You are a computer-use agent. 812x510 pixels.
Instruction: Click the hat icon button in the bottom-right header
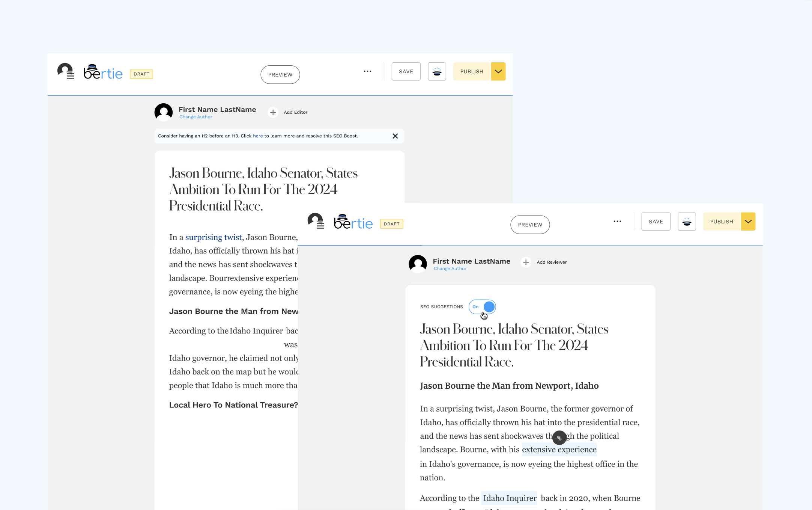tap(687, 222)
